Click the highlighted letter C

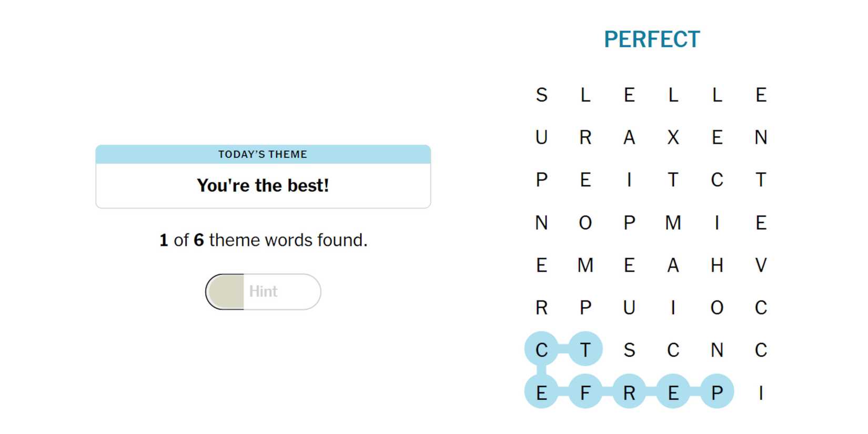pyautogui.click(x=541, y=349)
